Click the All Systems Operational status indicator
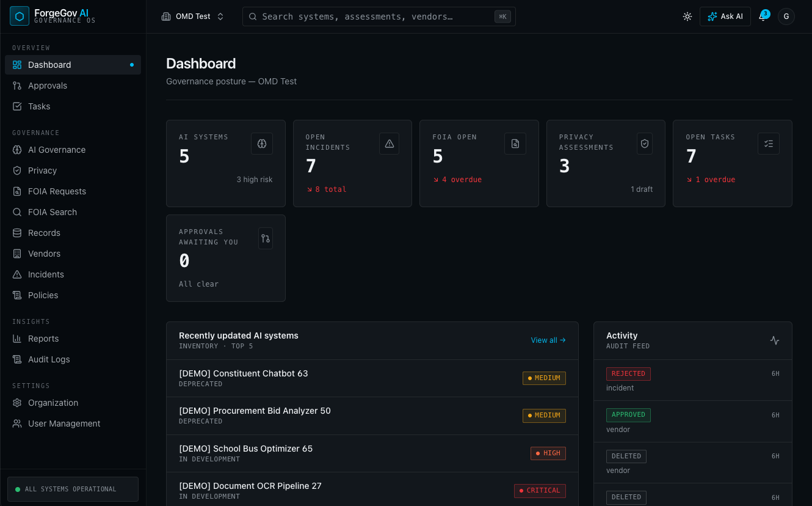Image resolution: width=812 pixels, height=506 pixels. tap(73, 489)
